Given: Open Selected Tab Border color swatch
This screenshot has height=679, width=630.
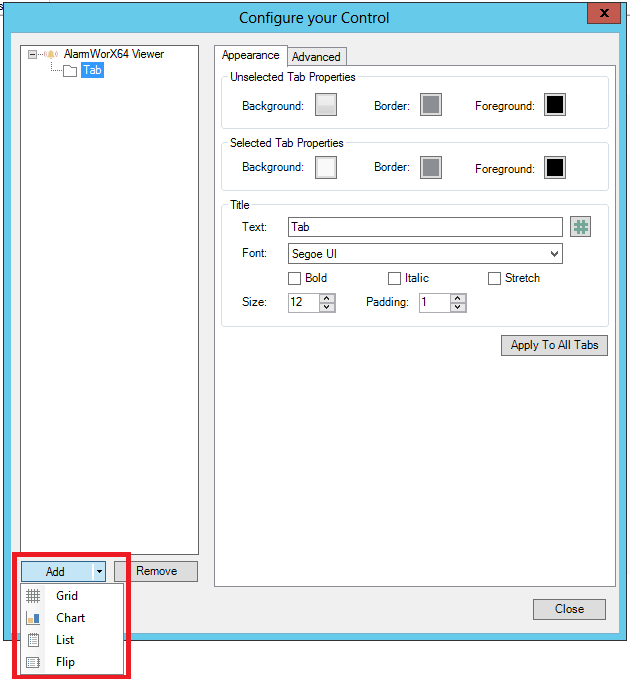Looking at the screenshot, I should (x=431, y=168).
